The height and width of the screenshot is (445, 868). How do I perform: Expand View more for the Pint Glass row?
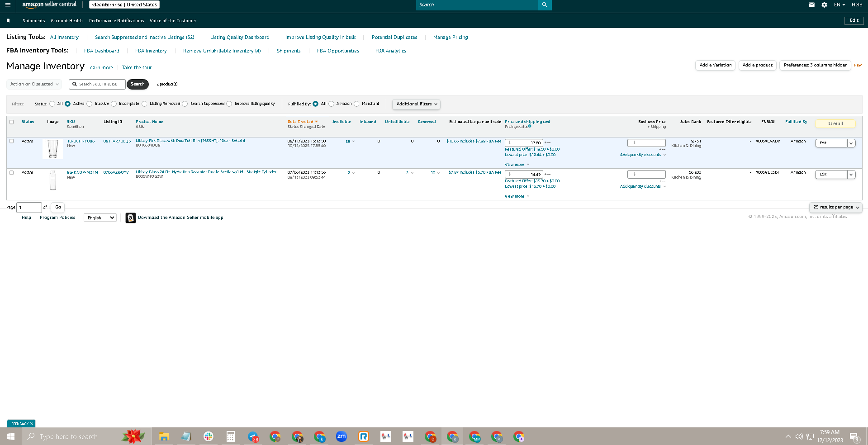517,165
